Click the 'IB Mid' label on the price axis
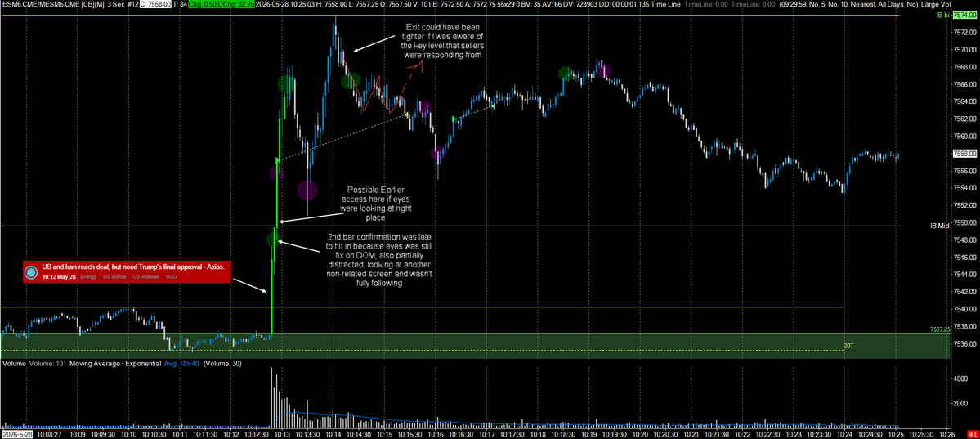 pos(939,224)
